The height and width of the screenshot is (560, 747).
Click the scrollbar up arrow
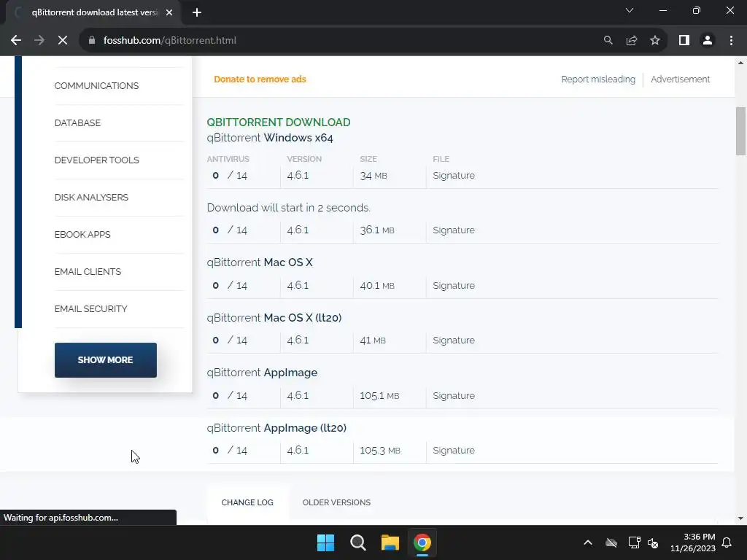(740, 63)
